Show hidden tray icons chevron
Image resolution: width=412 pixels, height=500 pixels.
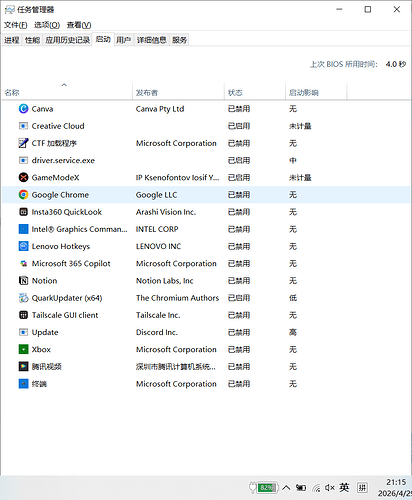tap(286, 488)
